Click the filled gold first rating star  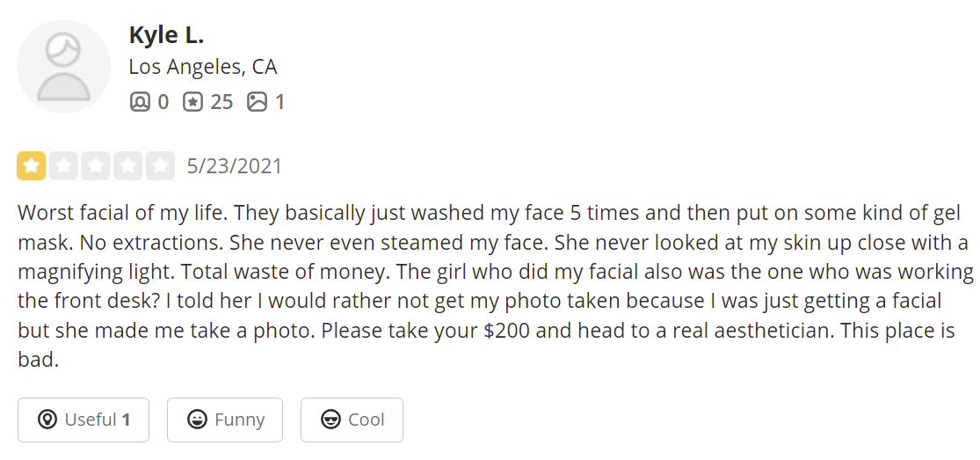32,165
